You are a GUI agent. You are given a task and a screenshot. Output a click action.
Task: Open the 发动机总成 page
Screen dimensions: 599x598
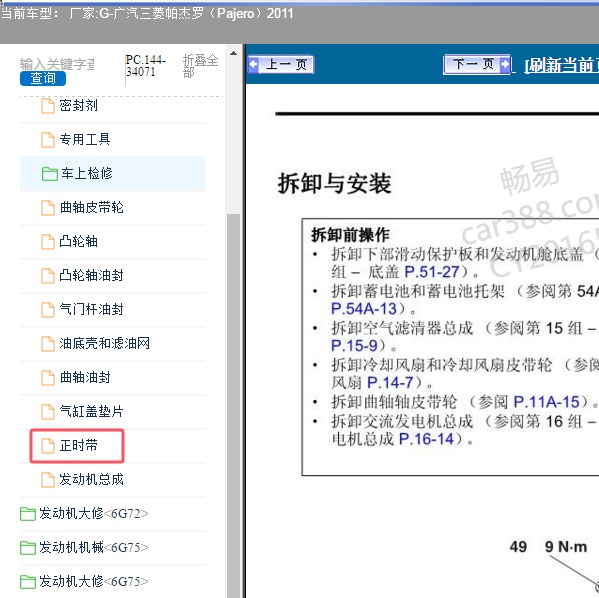tap(91, 480)
